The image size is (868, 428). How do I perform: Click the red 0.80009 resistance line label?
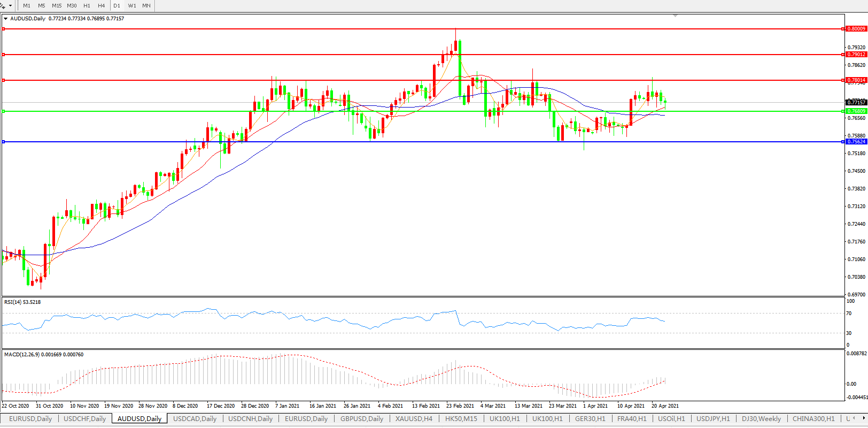(x=856, y=29)
